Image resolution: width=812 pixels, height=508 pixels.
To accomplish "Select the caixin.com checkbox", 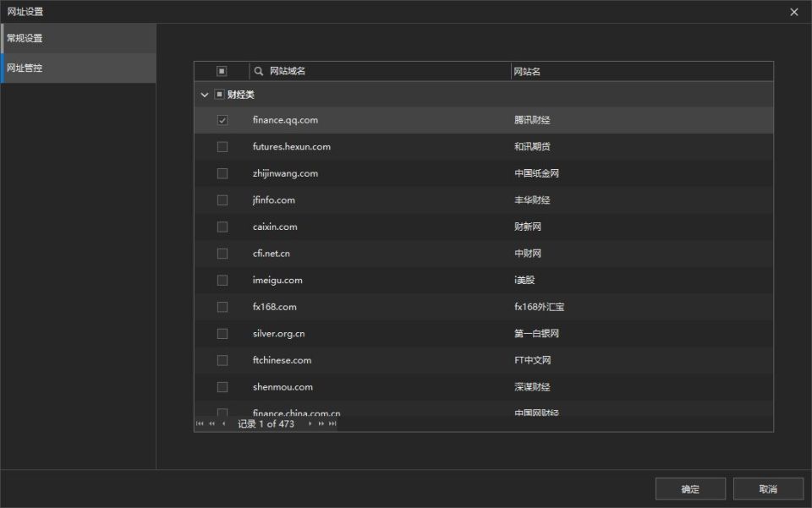I will pyautogui.click(x=222, y=227).
